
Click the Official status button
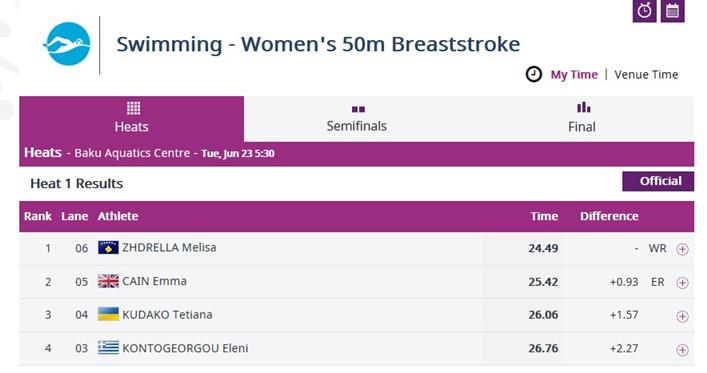(x=658, y=181)
